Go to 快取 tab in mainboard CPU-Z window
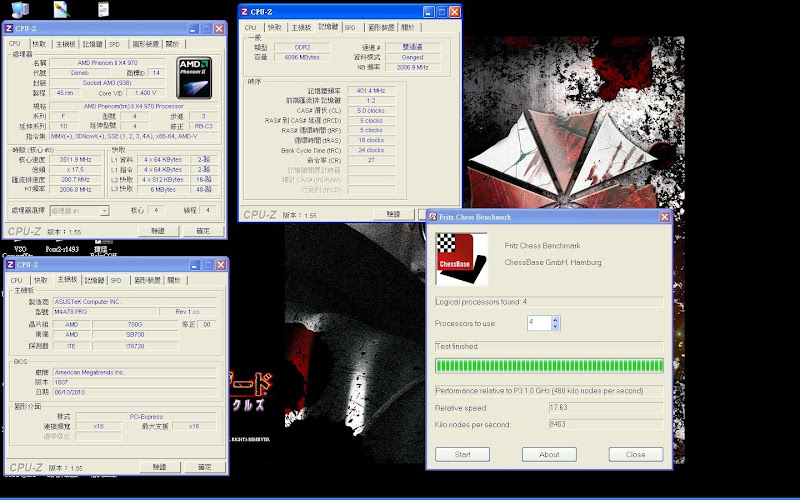The height and width of the screenshot is (500, 800). coord(41,280)
